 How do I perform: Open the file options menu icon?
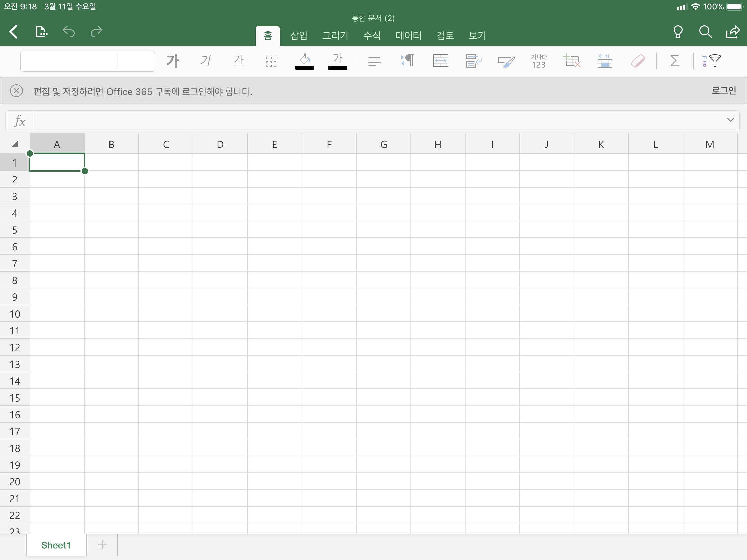(x=41, y=32)
